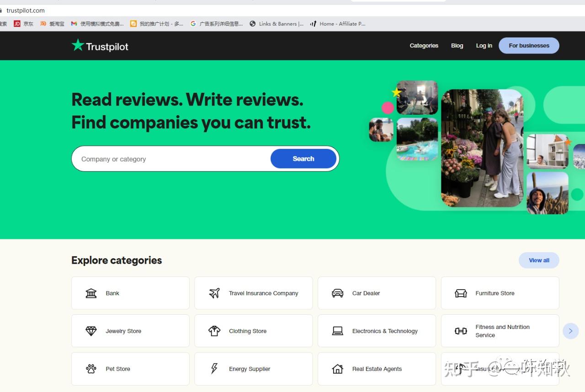
Task: Show next categories with arrow button
Action: 570,331
